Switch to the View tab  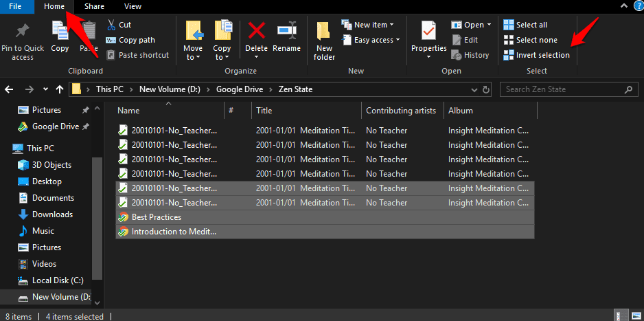tap(133, 6)
